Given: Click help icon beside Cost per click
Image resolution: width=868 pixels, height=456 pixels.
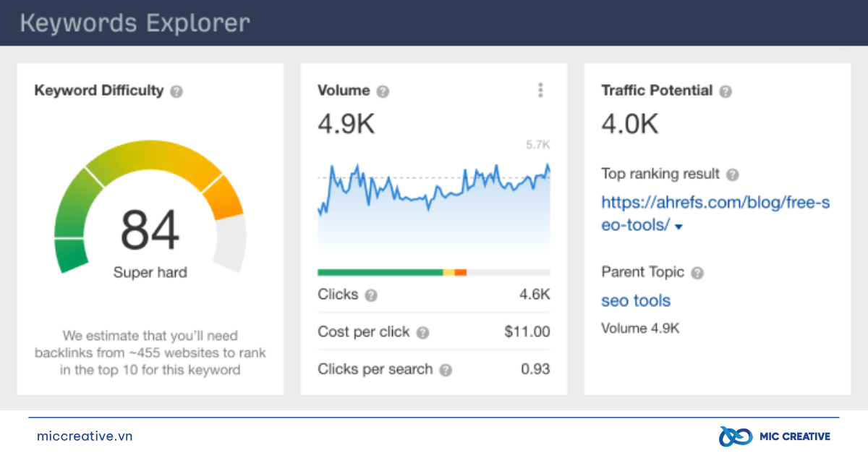Looking at the screenshot, I should pos(422,333).
